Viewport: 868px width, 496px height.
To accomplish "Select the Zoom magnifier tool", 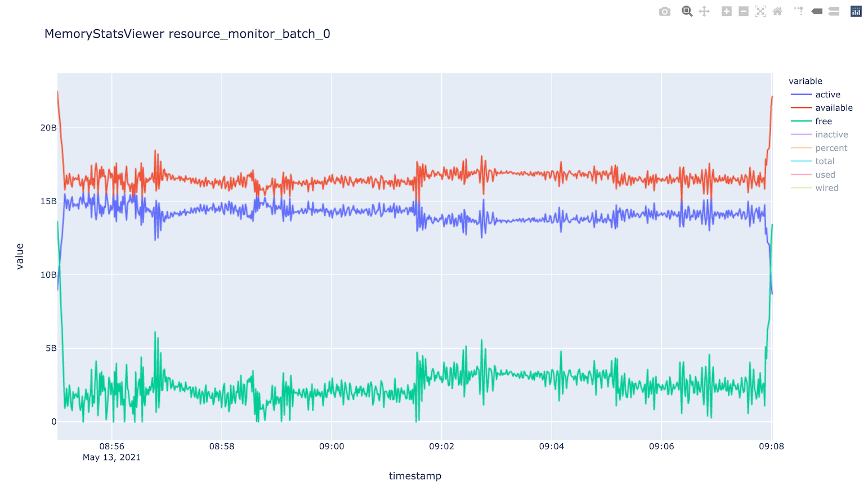I will [687, 11].
